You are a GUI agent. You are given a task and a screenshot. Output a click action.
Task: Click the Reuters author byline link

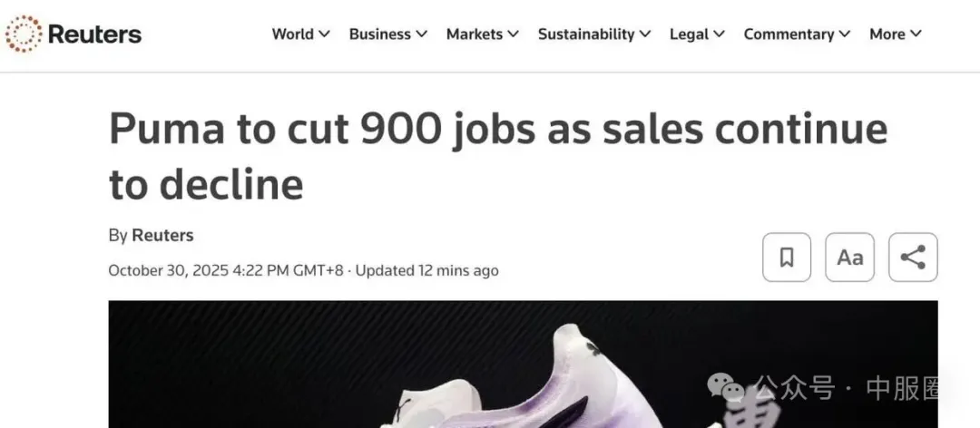point(162,236)
